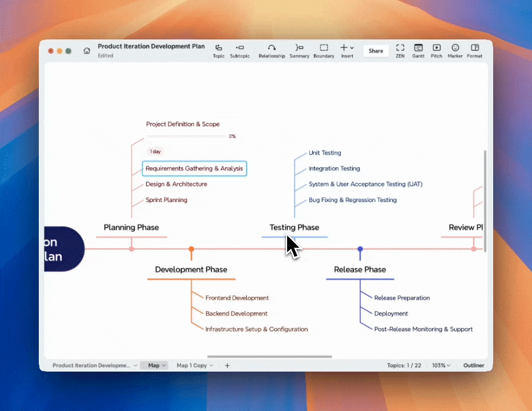
Task: Click the Share button
Action: (376, 51)
